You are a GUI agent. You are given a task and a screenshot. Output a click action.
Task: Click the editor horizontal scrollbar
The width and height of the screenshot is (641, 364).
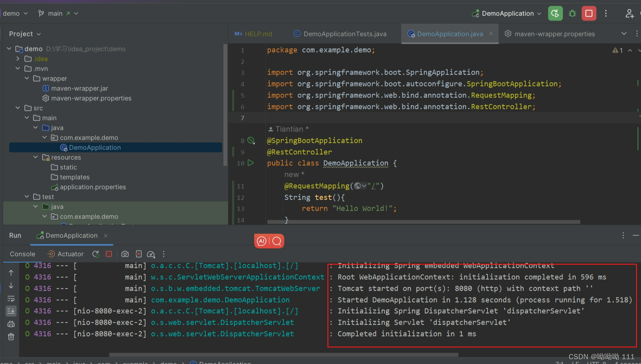[x=424, y=222]
